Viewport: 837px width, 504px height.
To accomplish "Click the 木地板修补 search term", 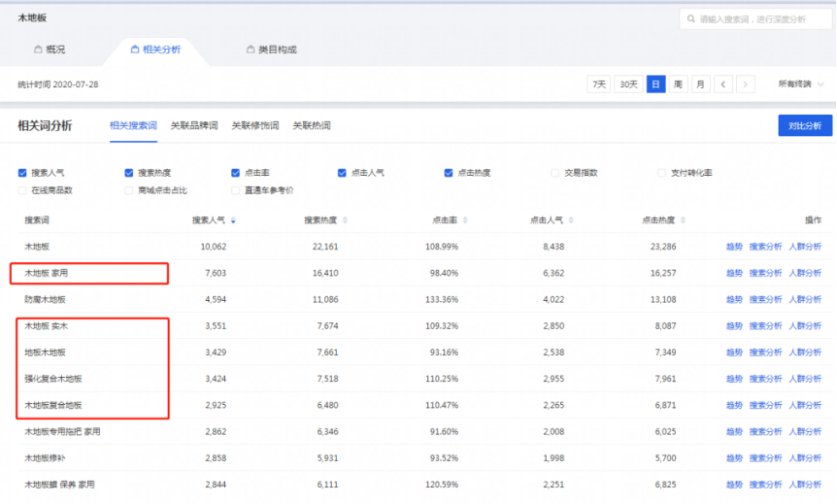I will coord(45,458).
